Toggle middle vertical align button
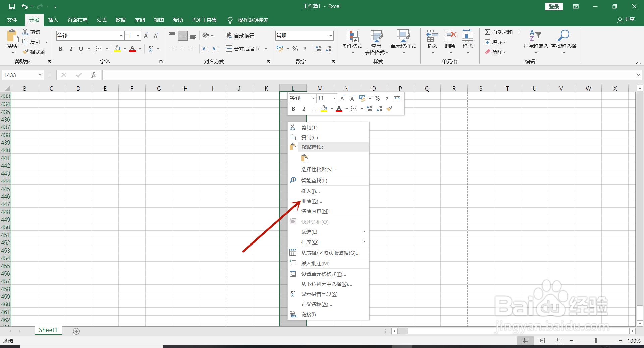The image size is (644, 348). [182, 36]
